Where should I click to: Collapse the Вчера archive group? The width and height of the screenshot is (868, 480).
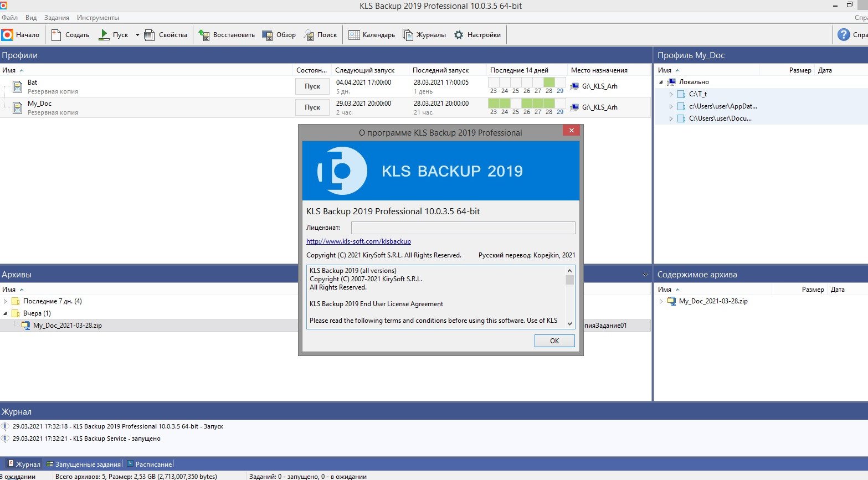pos(6,314)
